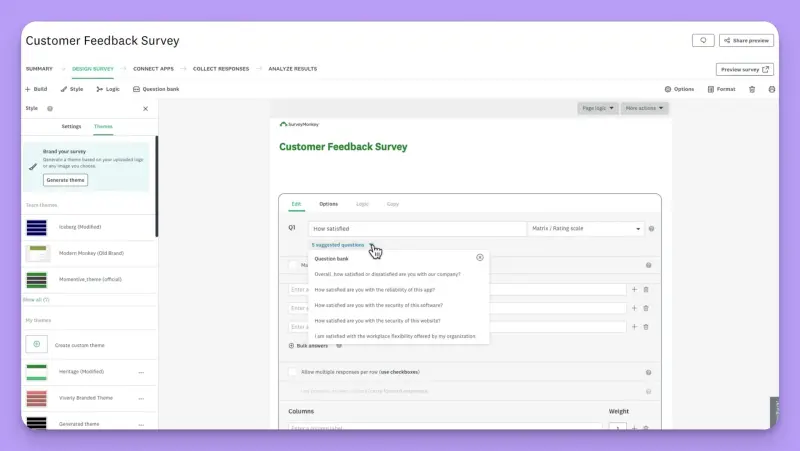The image size is (800, 451).
Task: Open the Format menu
Action: click(721, 89)
